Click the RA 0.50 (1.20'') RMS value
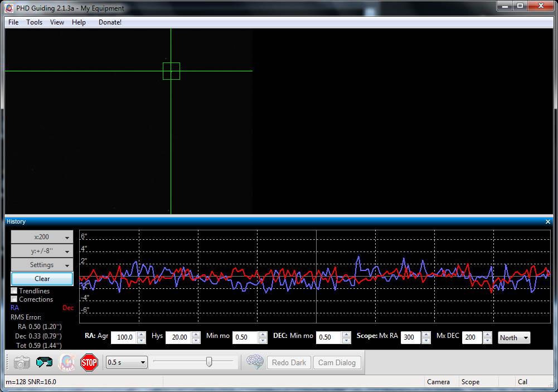This screenshot has width=558, height=392. 40,327
